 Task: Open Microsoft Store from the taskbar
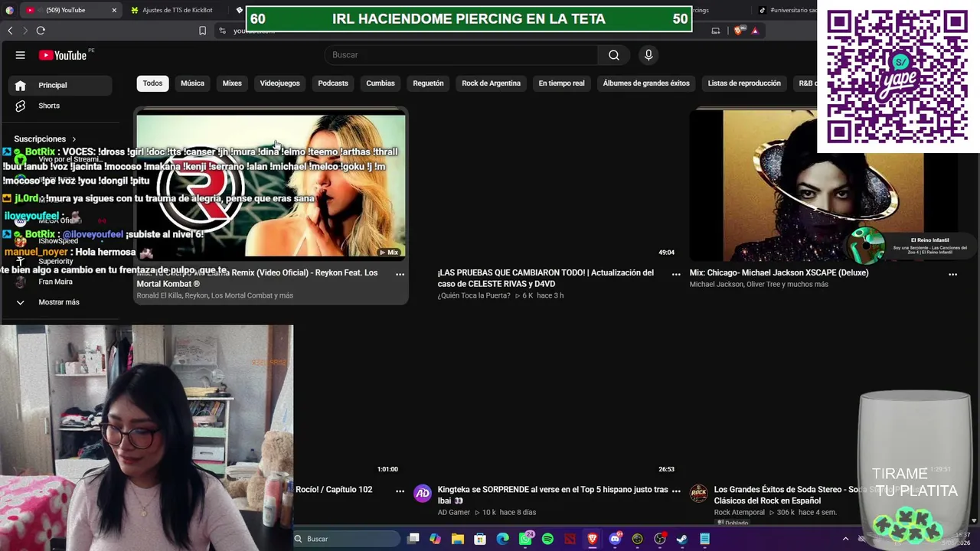point(480,539)
